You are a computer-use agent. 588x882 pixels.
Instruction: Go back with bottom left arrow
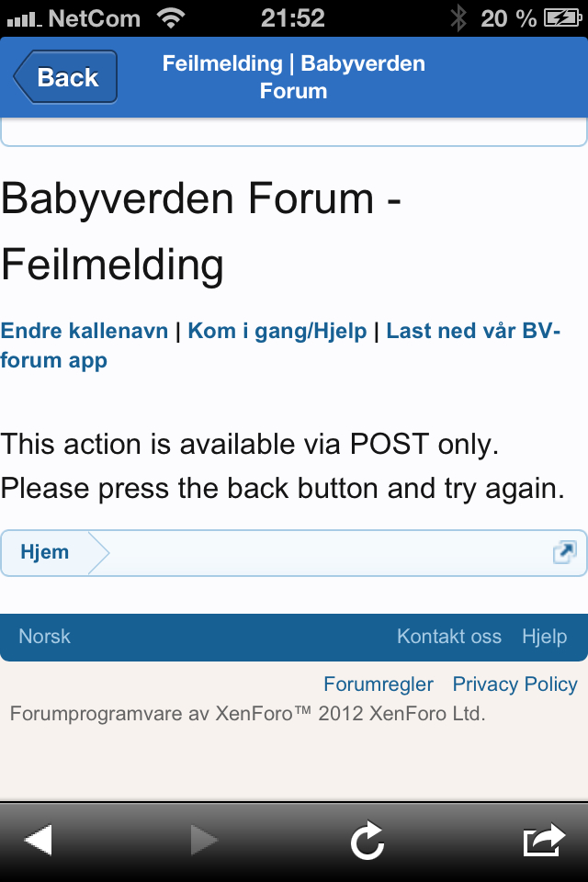coord(38,840)
